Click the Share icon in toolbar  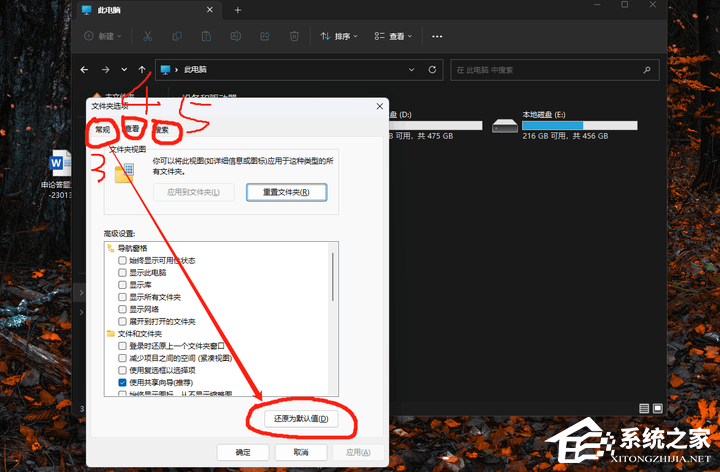point(265,37)
